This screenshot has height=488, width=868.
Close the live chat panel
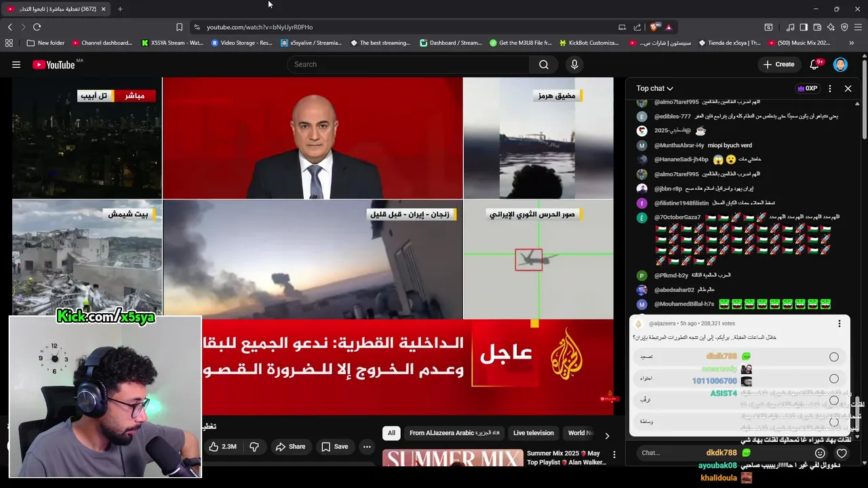848,89
